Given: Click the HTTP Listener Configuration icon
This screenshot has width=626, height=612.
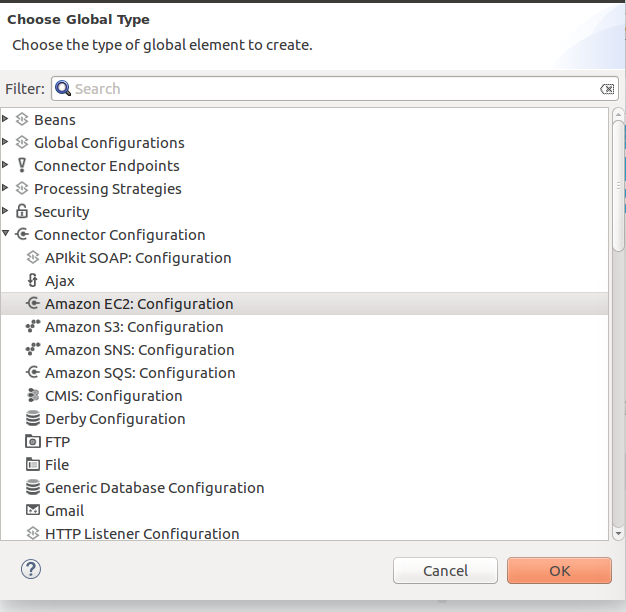Looking at the screenshot, I should (33, 533).
